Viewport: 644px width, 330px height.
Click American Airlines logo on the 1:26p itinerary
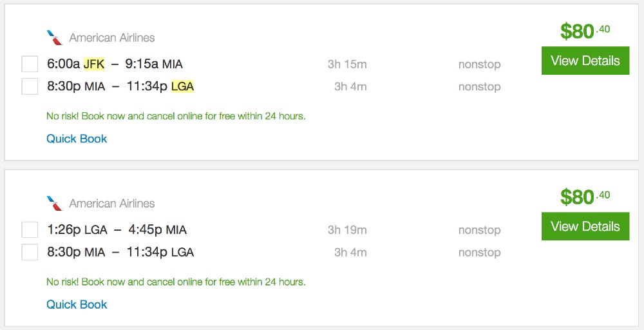(x=55, y=203)
